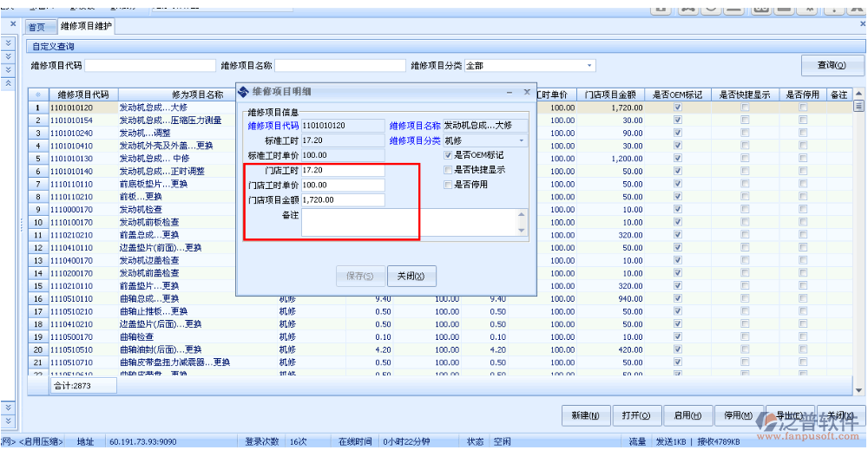Viewport: 868px width, 450px height.
Task: Minimize the 维修项目明细 dialog
Action: (x=512, y=91)
